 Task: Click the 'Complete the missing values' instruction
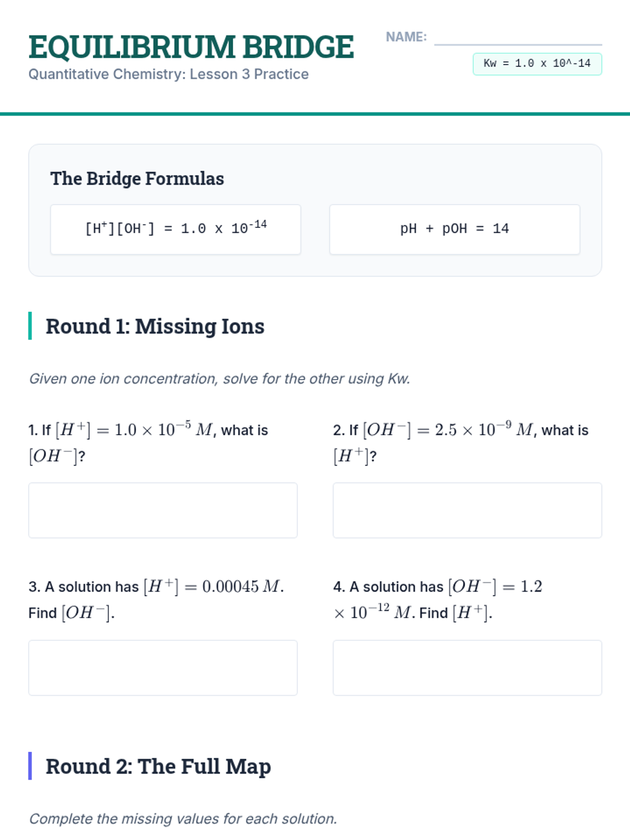pos(183,818)
